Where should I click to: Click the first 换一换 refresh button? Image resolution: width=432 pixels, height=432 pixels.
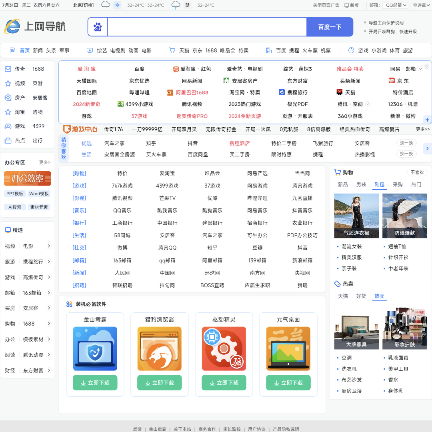406,143
